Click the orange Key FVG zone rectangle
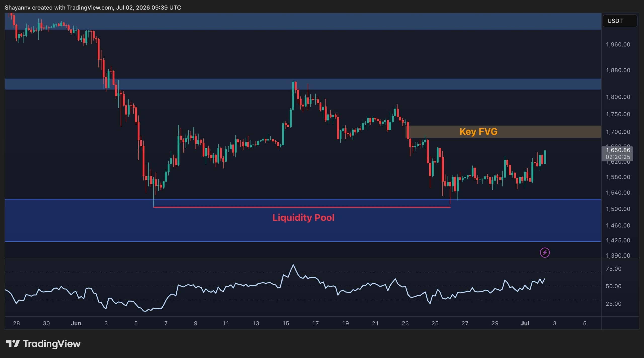Image resolution: width=644 pixels, height=358 pixels. coord(504,132)
